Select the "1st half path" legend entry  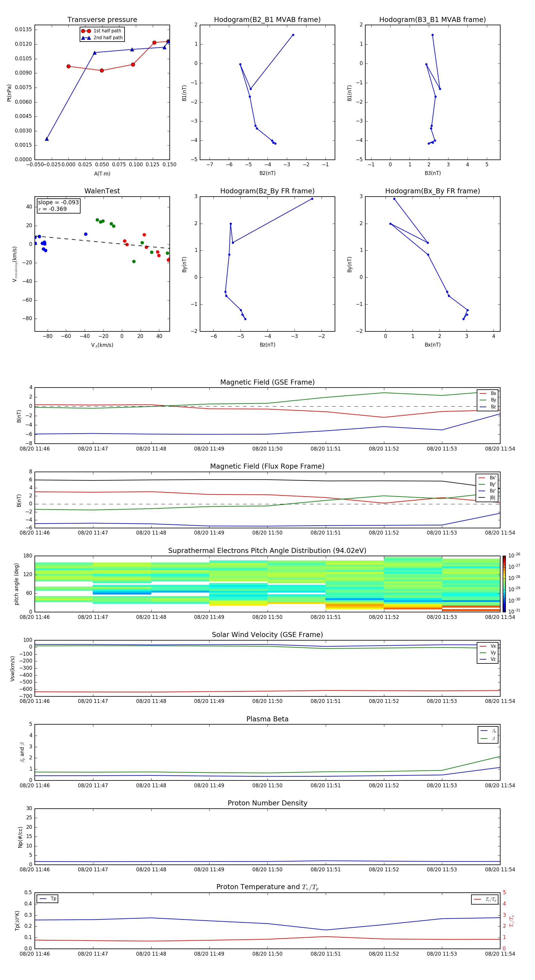pos(102,31)
